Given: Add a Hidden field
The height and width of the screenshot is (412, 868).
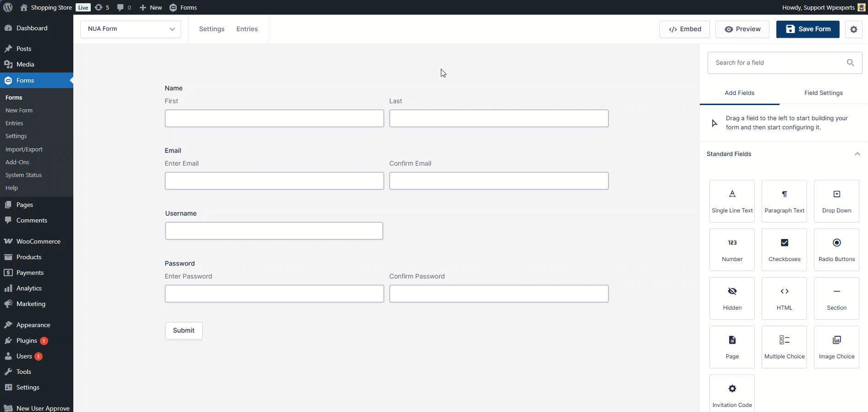Looking at the screenshot, I should point(732,298).
